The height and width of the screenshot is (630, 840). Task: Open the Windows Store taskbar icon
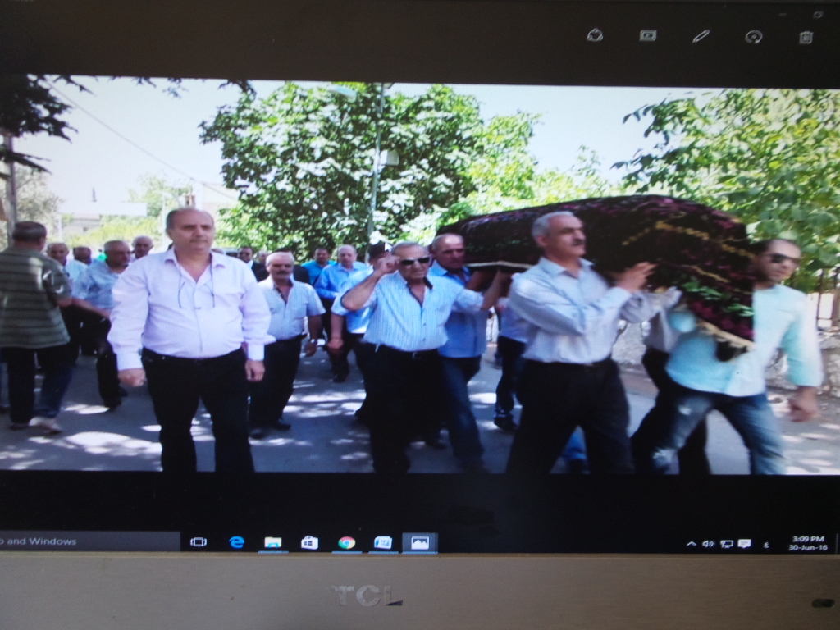(310, 542)
